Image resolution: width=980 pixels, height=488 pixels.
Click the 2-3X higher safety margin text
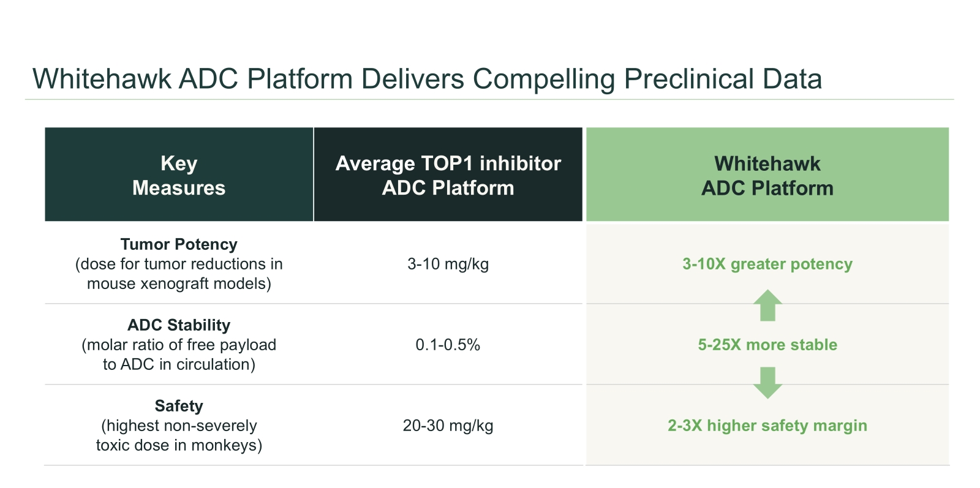(767, 426)
